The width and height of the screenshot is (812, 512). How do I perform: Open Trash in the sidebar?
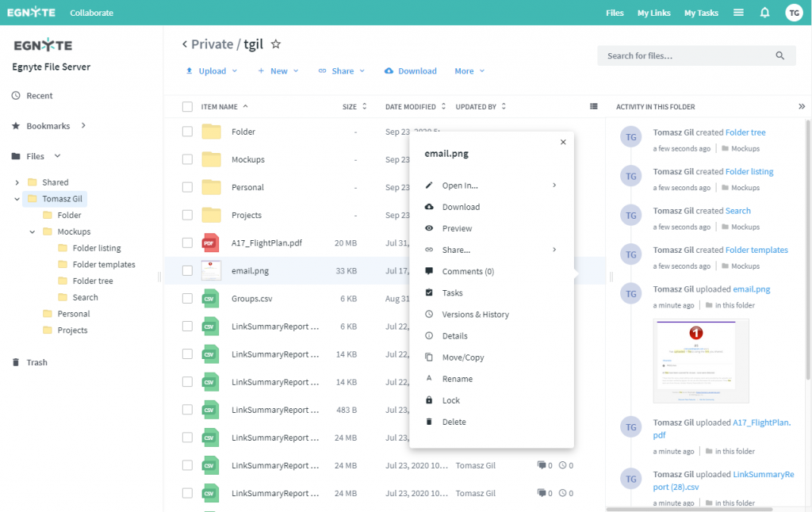tap(36, 362)
